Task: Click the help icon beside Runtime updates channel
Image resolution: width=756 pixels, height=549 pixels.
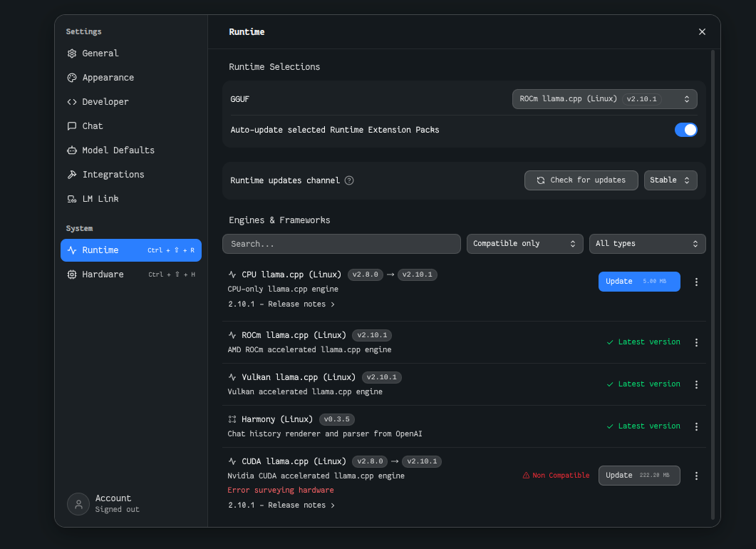Action: click(349, 180)
